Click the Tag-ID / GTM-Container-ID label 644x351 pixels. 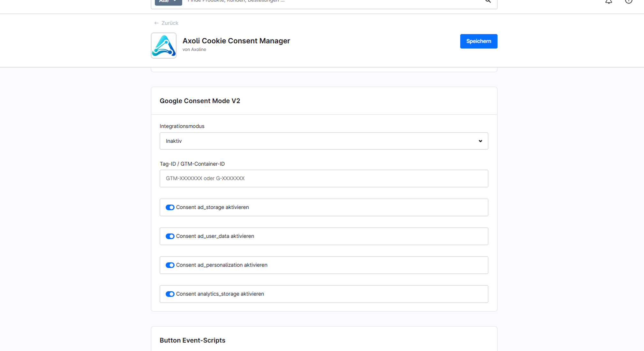[192, 164]
